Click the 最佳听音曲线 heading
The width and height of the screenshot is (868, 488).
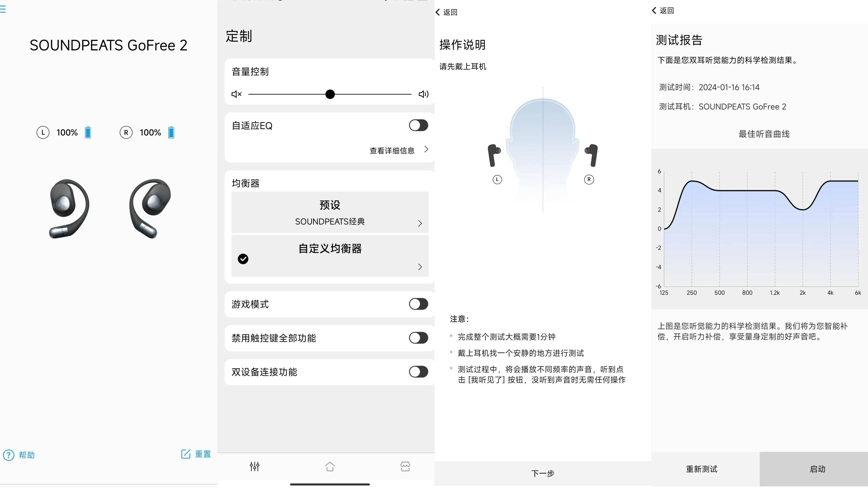click(764, 134)
